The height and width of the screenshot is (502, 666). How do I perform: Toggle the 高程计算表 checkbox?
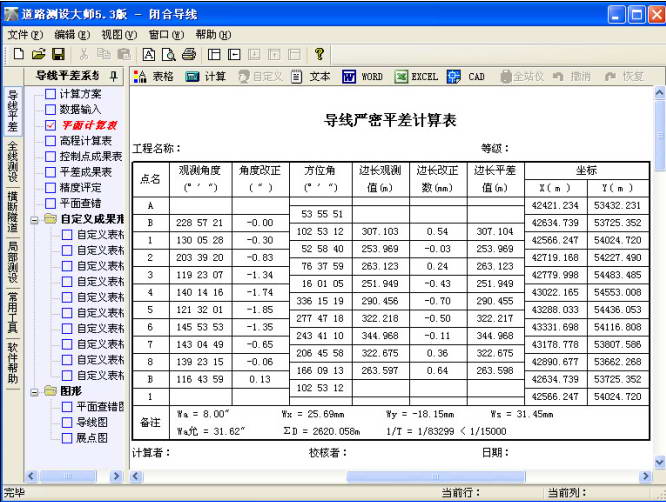(x=50, y=141)
